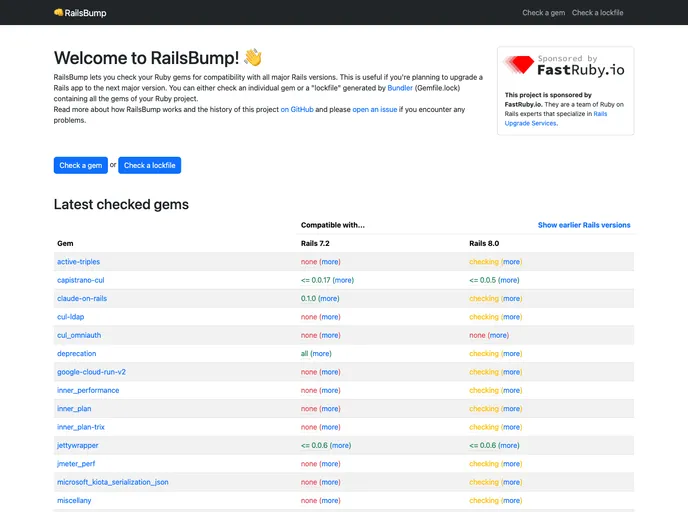Click Show earlier Rails versions
Viewport: 688px width, 512px height.
pos(584,225)
